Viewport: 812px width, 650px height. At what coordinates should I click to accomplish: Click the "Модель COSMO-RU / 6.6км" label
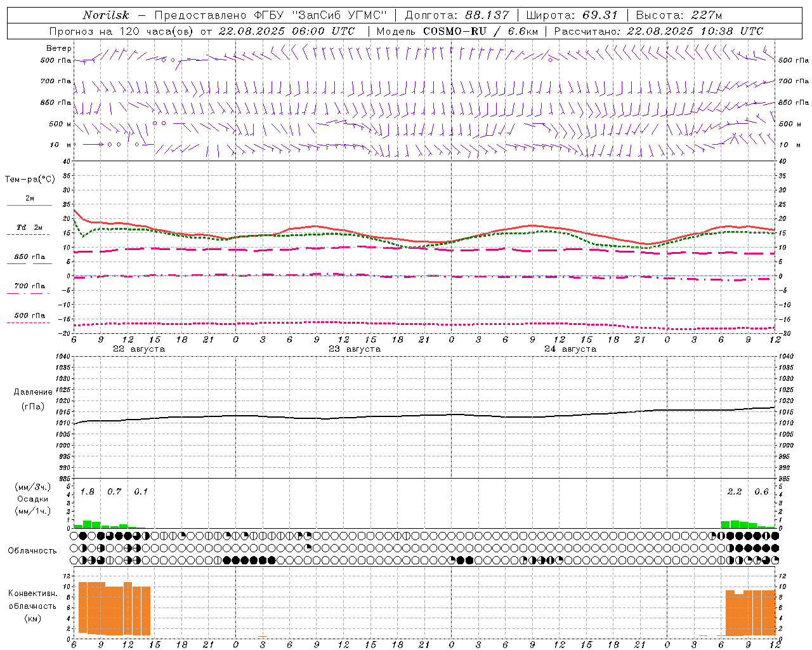[457, 31]
